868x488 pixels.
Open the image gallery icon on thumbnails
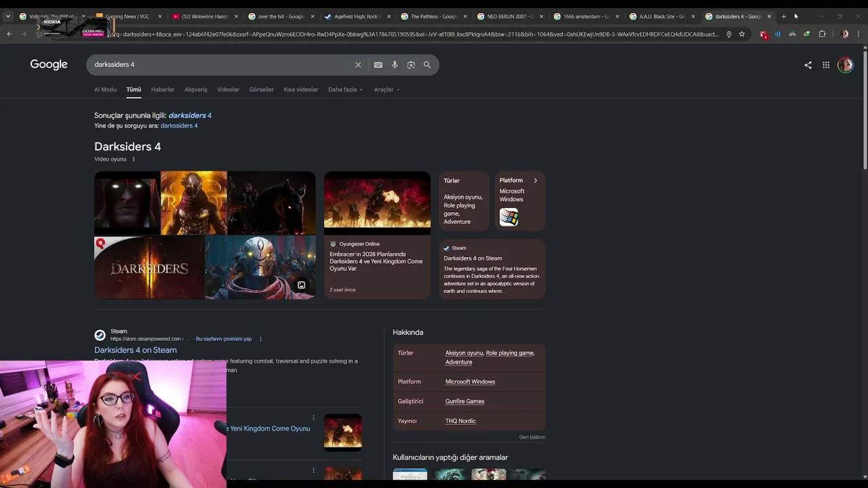pyautogui.click(x=301, y=285)
